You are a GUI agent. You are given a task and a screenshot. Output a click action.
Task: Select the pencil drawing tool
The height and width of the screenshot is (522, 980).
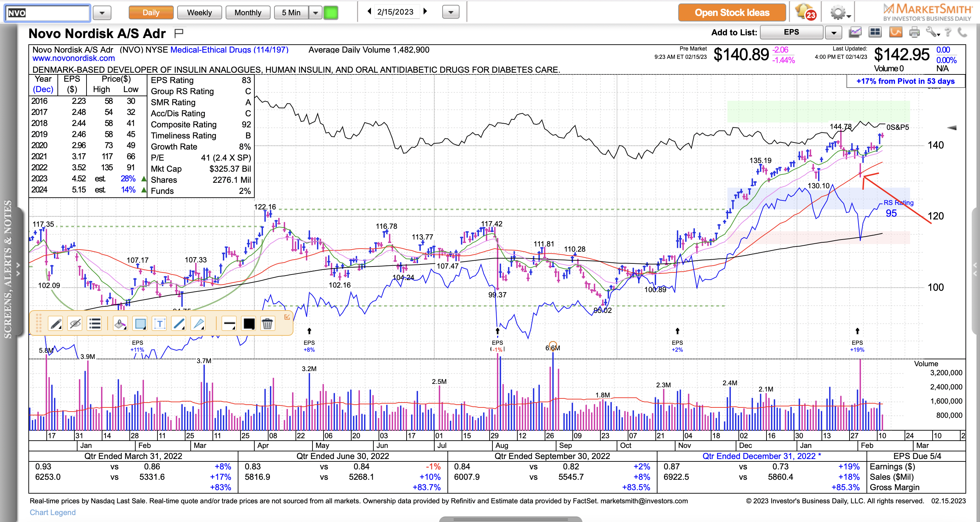tap(56, 324)
